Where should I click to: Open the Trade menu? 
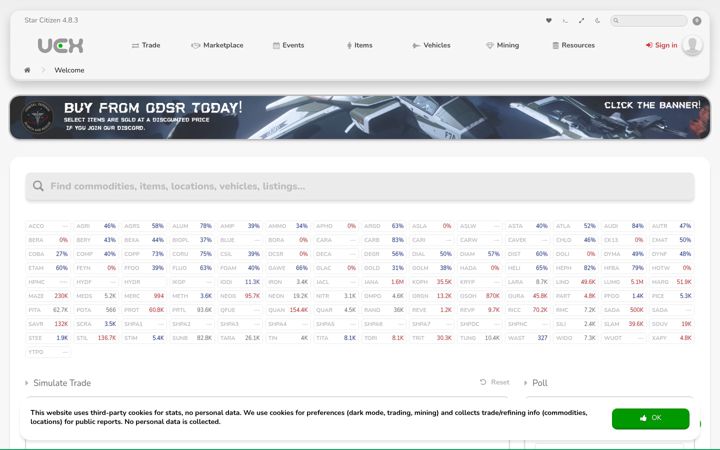[146, 45]
